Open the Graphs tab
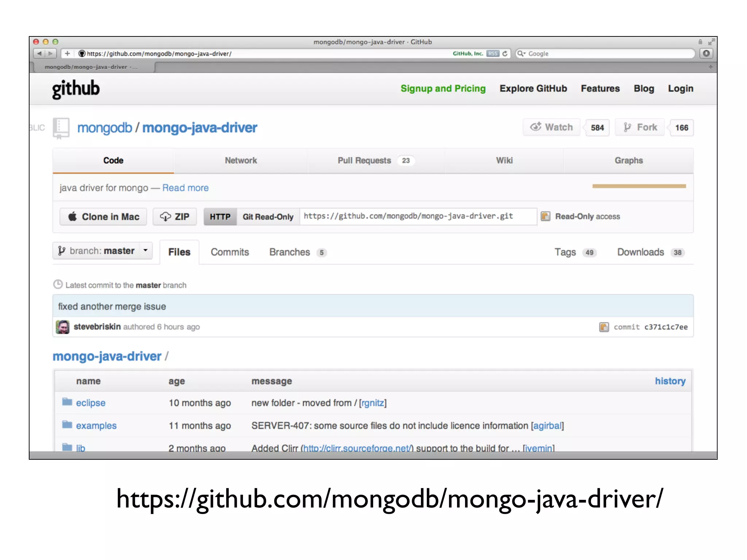The height and width of the screenshot is (560, 747). tap(628, 160)
